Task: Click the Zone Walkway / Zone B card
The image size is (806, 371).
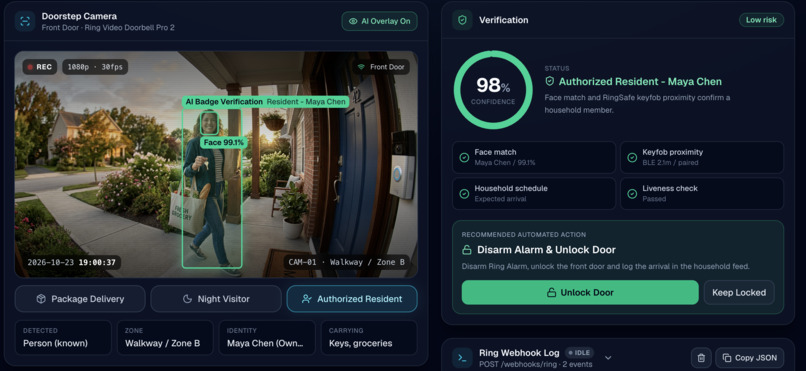Action: [x=165, y=338]
